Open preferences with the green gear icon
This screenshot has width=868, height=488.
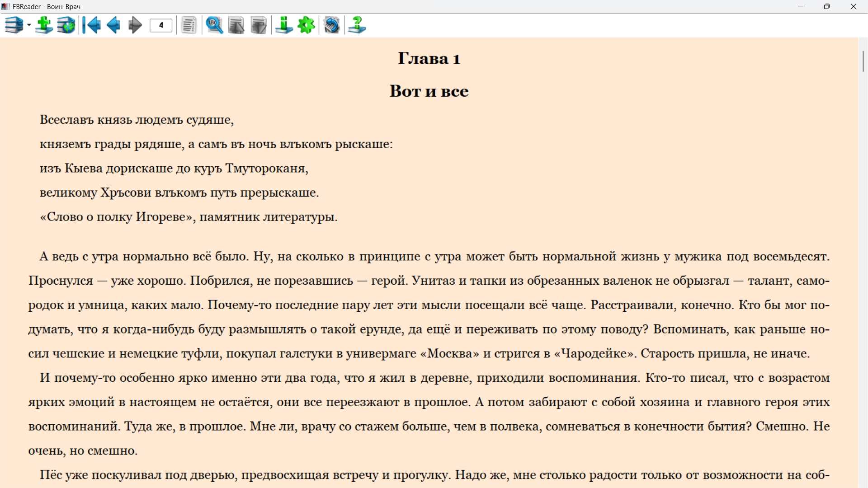307,25
